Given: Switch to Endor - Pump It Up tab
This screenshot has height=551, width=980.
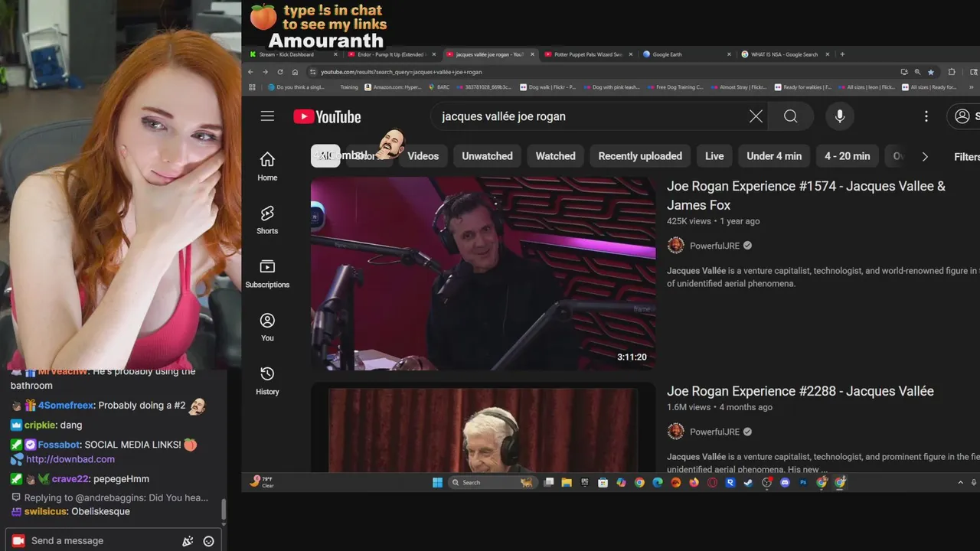Looking at the screenshot, I should coord(390,54).
